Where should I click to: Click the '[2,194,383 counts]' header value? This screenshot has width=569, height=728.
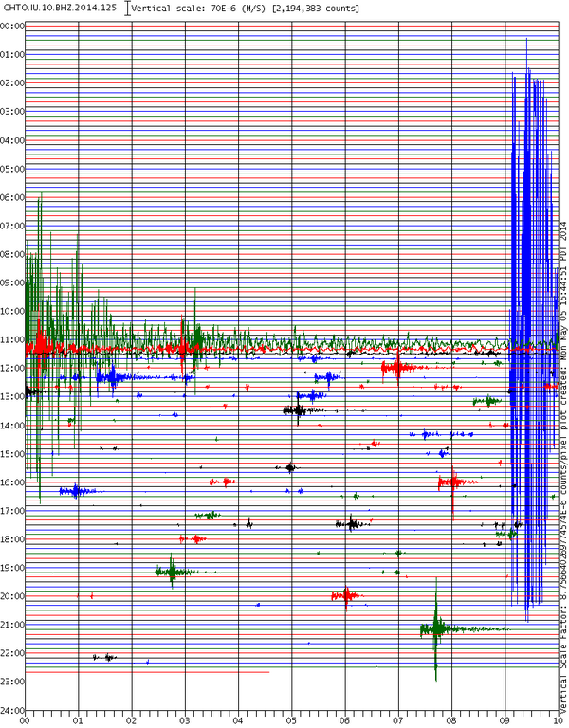coord(316,9)
